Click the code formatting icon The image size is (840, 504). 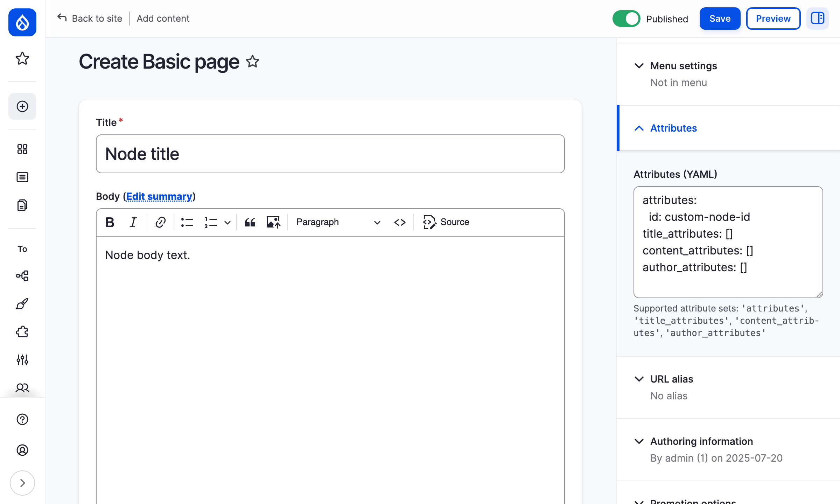(x=400, y=222)
